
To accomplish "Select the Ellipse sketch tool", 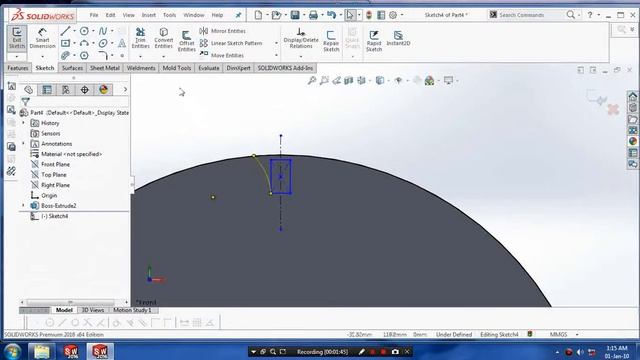I will coord(103,43).
